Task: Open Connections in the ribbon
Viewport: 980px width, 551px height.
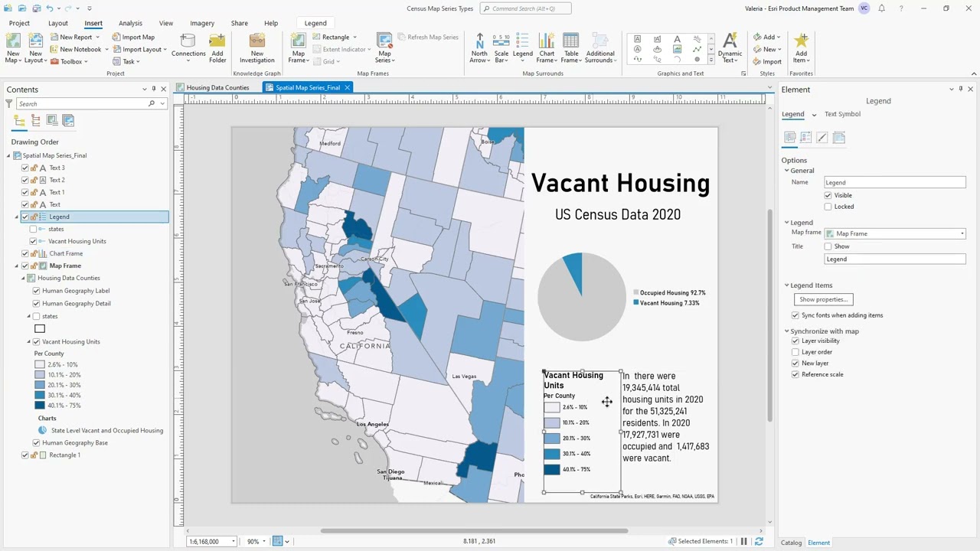Action: (188, 44)
